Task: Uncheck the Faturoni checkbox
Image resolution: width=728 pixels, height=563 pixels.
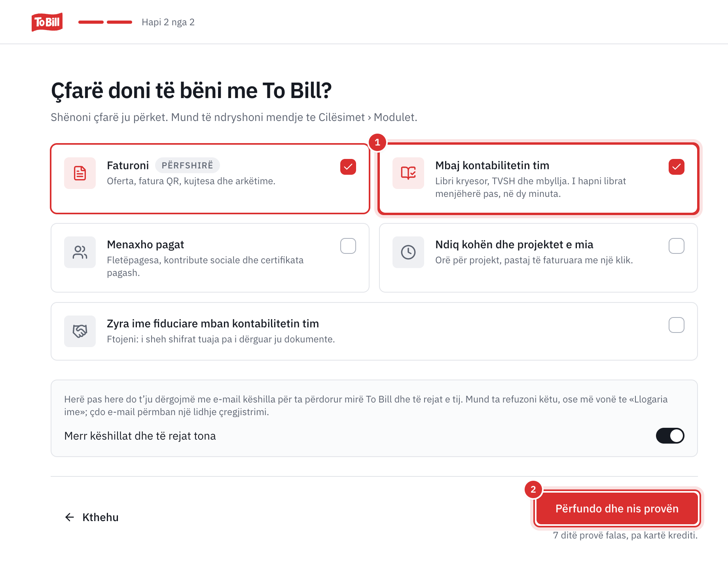Action: [x=348, y=167]
